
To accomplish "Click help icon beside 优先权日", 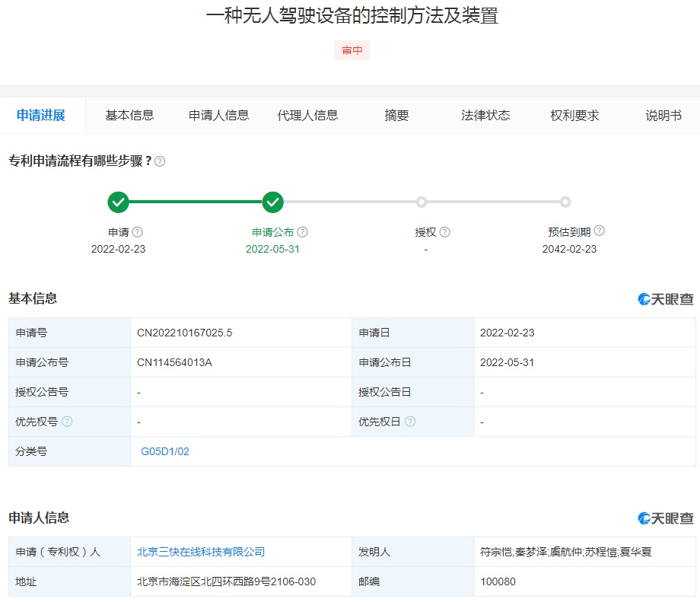I will (x=410, y=422).
